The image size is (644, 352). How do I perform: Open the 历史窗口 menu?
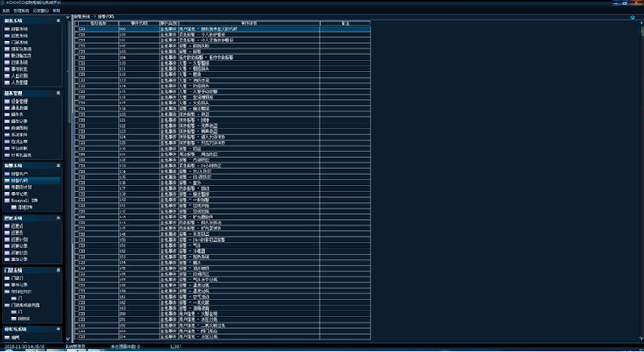coord(38,10)
